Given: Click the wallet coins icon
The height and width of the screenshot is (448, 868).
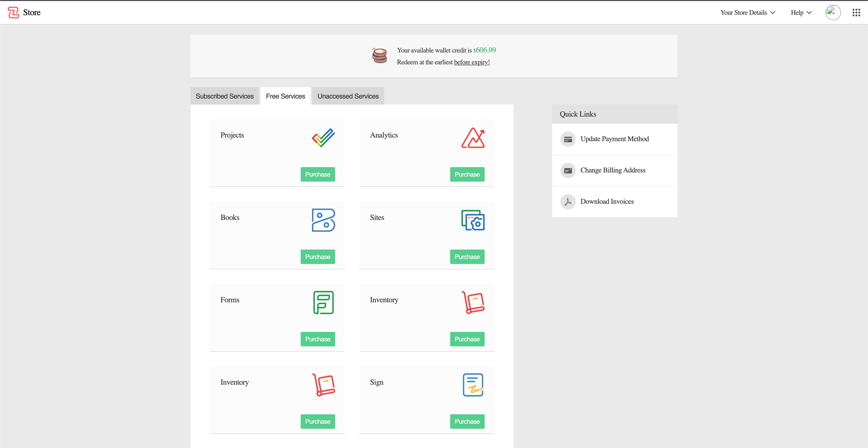Looking at the screenshot, I should [380, 56].
